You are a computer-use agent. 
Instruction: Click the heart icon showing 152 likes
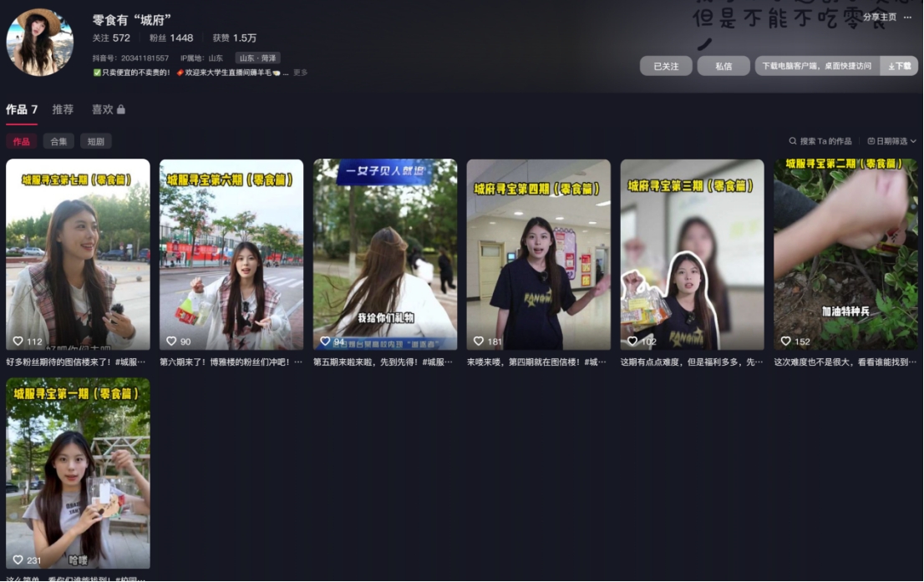pyautogui.click(x=786, y=342)
